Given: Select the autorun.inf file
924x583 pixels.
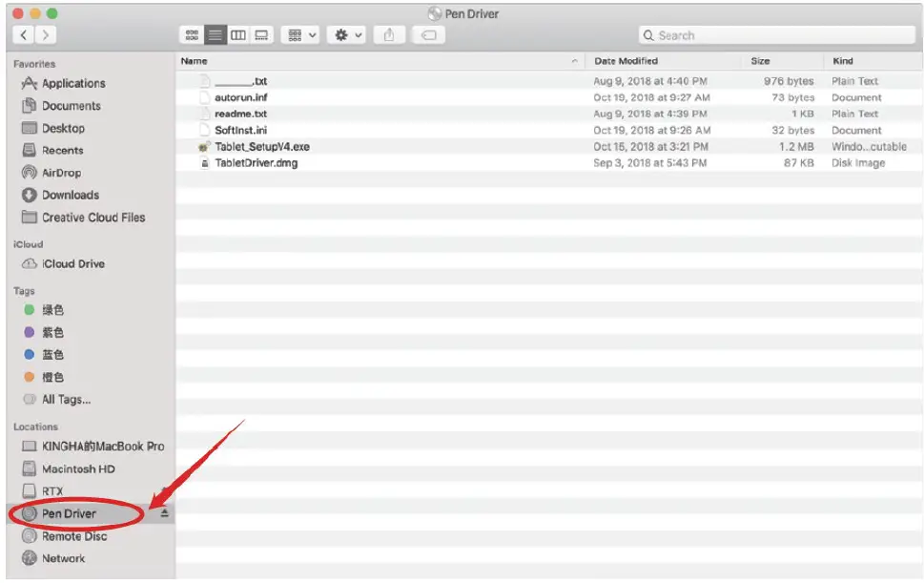Looking at the screenshot, I should pos(240,97).
